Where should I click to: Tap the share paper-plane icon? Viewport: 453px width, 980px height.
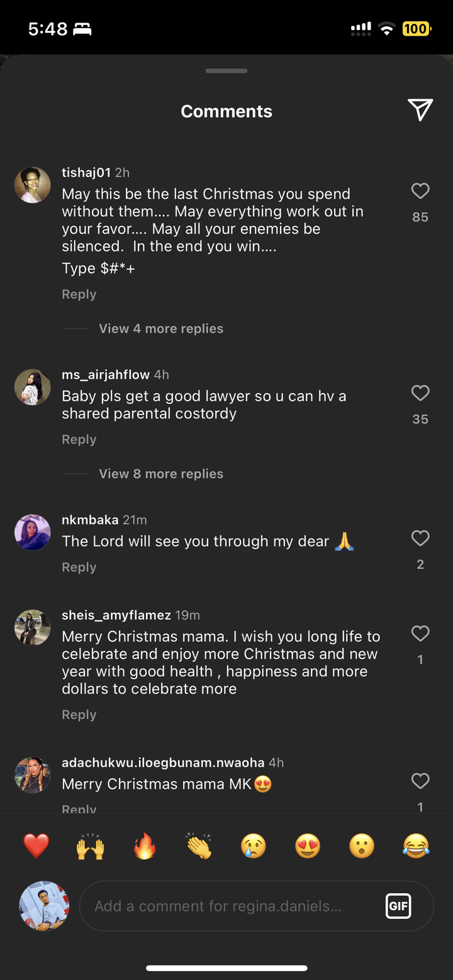pyautogui.click(x=420, y=110)
